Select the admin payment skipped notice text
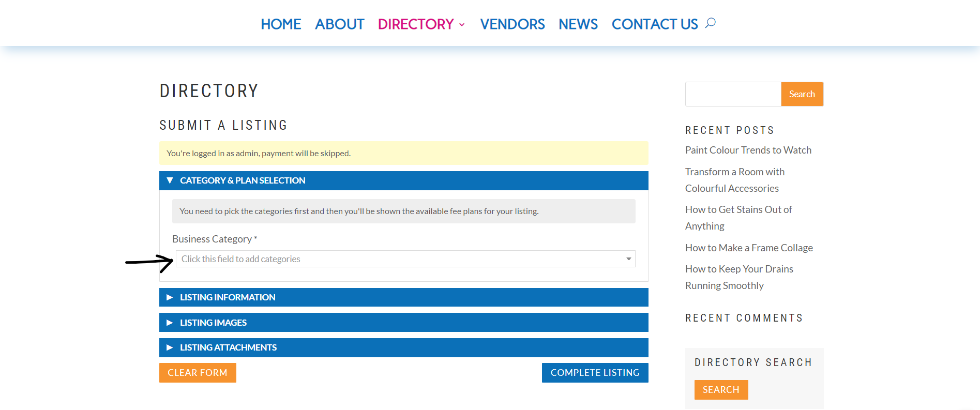This screenshot has width=980, height=410. [259, 154]
